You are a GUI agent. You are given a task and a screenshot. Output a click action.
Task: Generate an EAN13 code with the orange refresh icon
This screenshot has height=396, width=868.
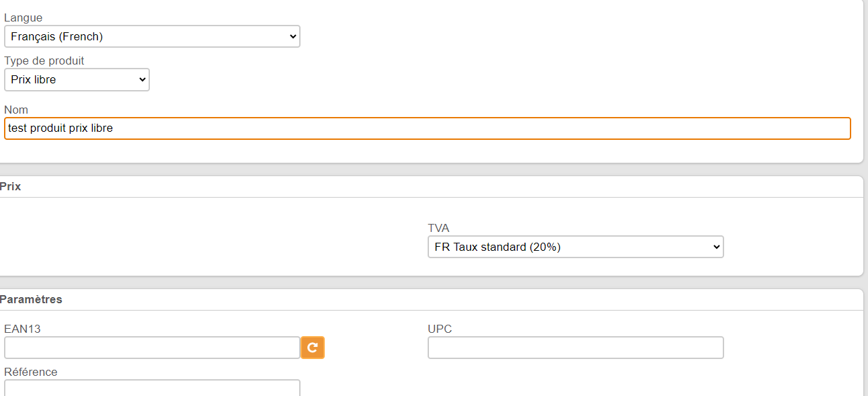[x=313, y=348]
